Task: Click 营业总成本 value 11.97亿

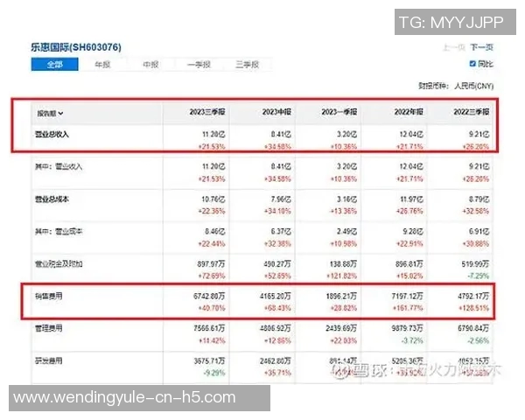Action: (x=411, y=199)
